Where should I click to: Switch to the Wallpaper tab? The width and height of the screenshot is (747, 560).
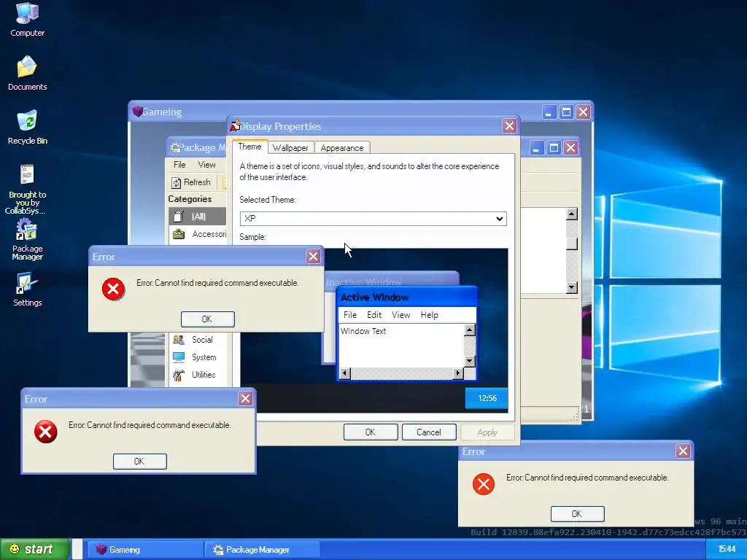[290, 147]
